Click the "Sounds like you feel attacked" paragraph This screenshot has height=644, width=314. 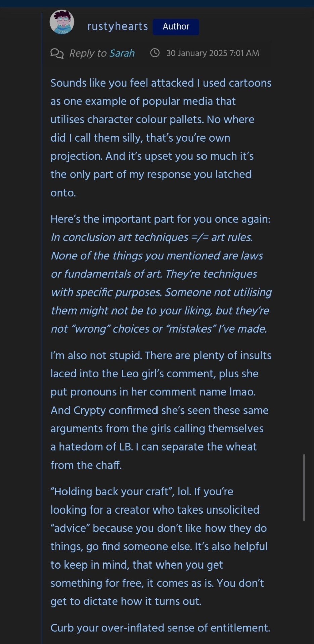coord(161,138)
